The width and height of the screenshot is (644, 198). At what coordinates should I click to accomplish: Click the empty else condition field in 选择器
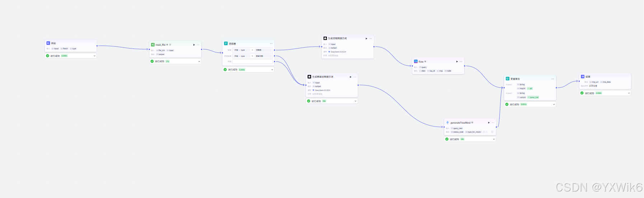pos(252,61)
